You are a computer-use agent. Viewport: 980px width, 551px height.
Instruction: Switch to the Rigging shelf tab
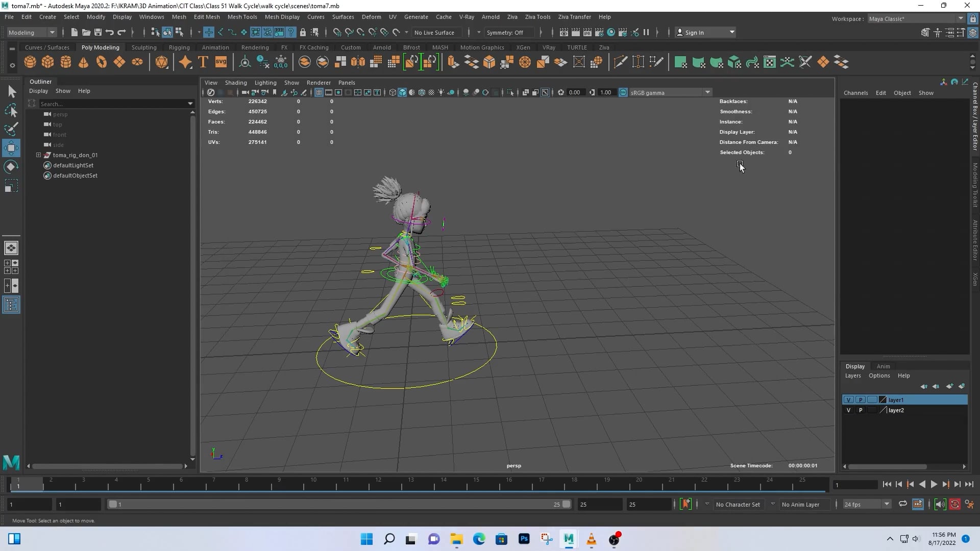point(179,47)
